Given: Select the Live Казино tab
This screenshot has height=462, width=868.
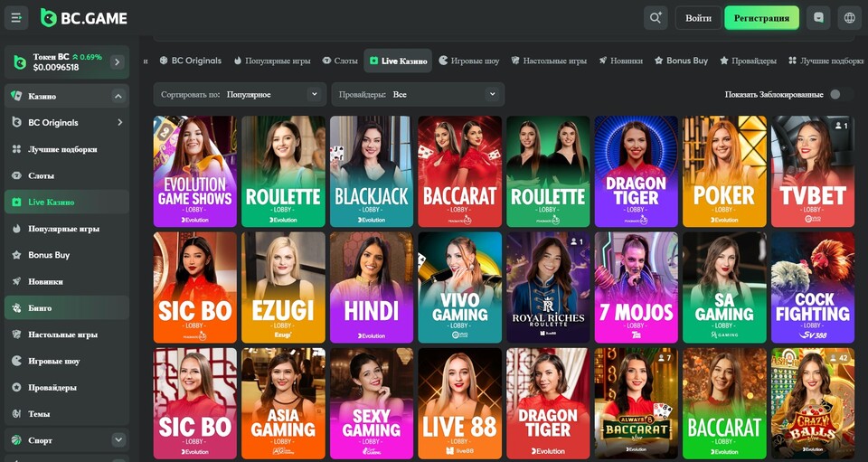Looking at the screenshot, I should [x=398, y=61].
